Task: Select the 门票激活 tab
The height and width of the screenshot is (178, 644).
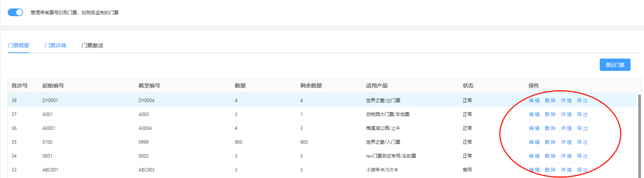Action: 92,45
